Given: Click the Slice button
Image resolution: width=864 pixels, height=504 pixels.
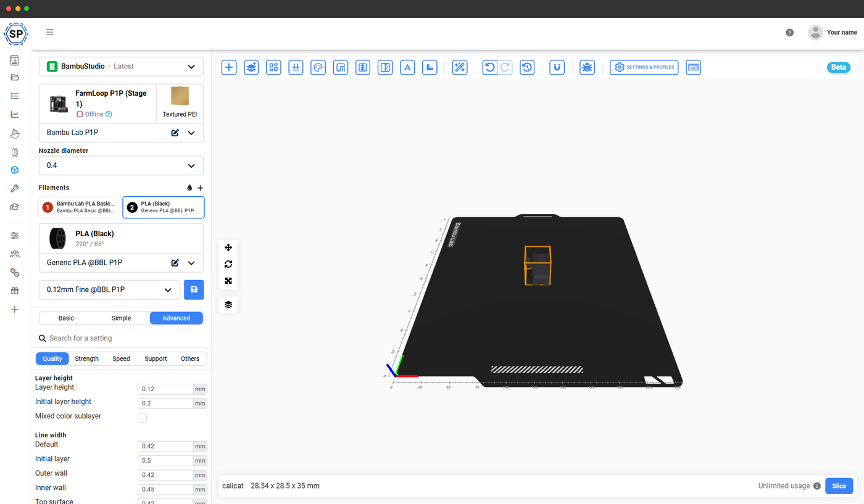Looking at the screenshot, I should pyautogui.click(x=839, y=486).
